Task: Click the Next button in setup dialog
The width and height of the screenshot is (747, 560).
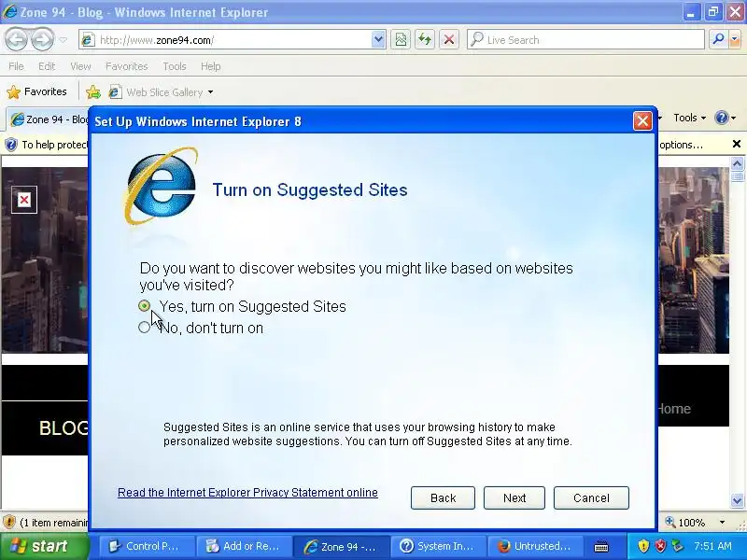Action: coord(514,498)
